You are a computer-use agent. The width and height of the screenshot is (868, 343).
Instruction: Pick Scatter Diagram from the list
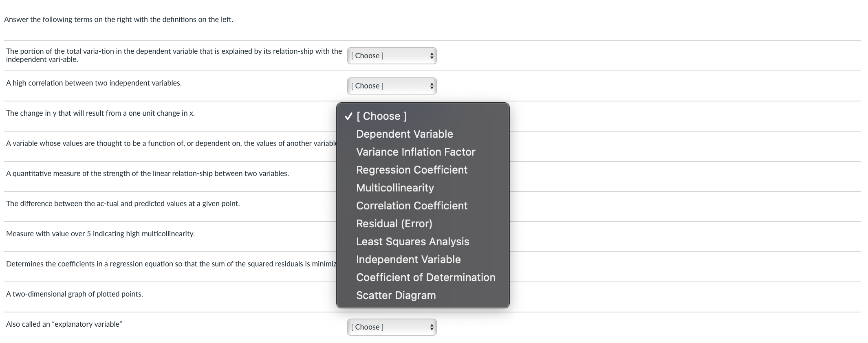point(396,295)
